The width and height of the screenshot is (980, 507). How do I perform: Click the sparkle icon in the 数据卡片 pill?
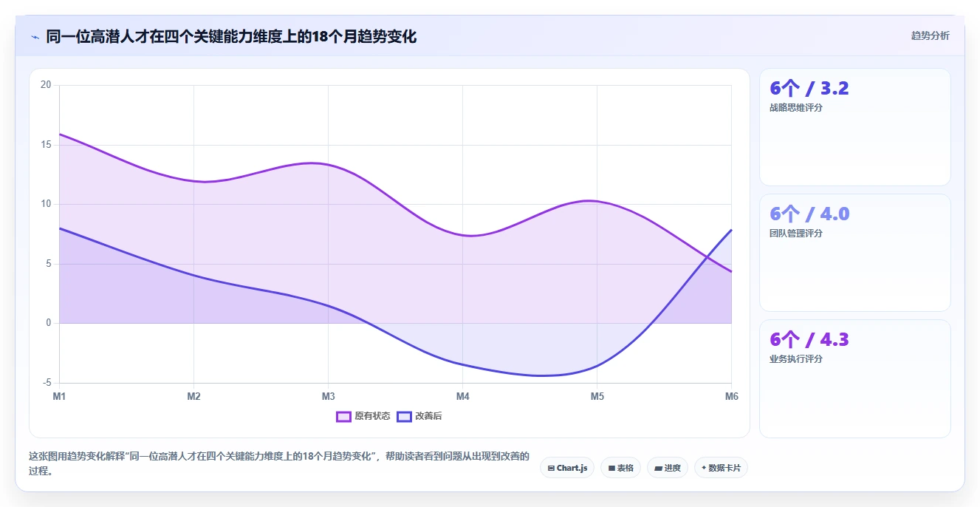pyautogui.click(x=704, y=468)
